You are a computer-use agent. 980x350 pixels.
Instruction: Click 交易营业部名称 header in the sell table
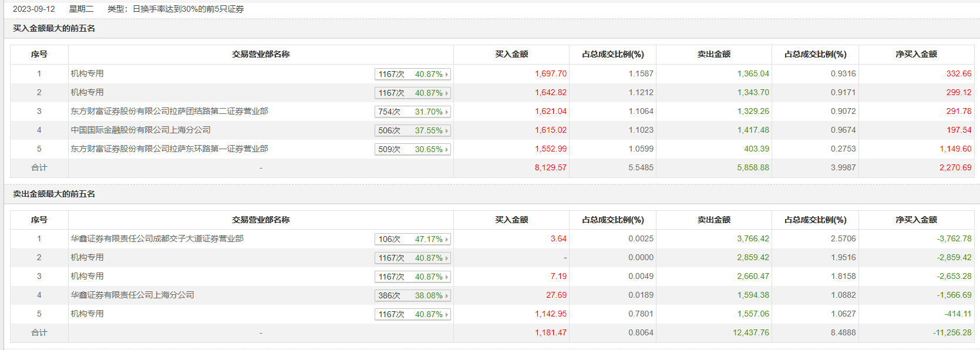point(261,220)
